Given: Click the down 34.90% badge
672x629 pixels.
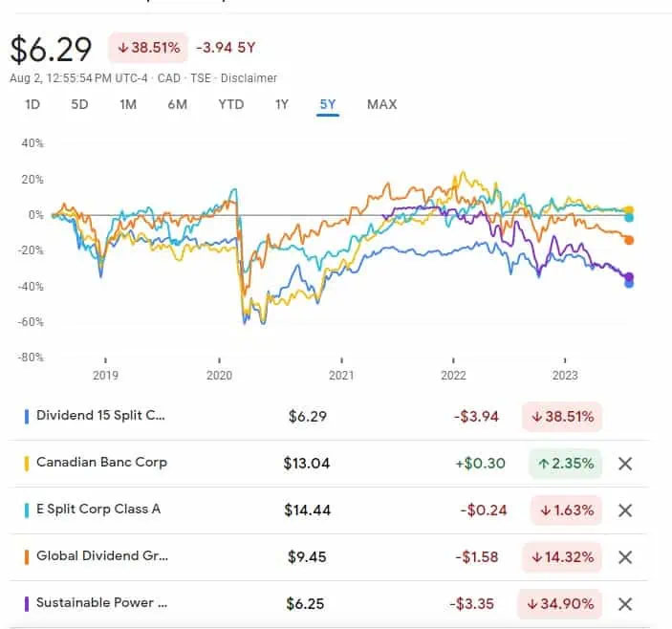Looking at the screenshot, I should 560,604.
